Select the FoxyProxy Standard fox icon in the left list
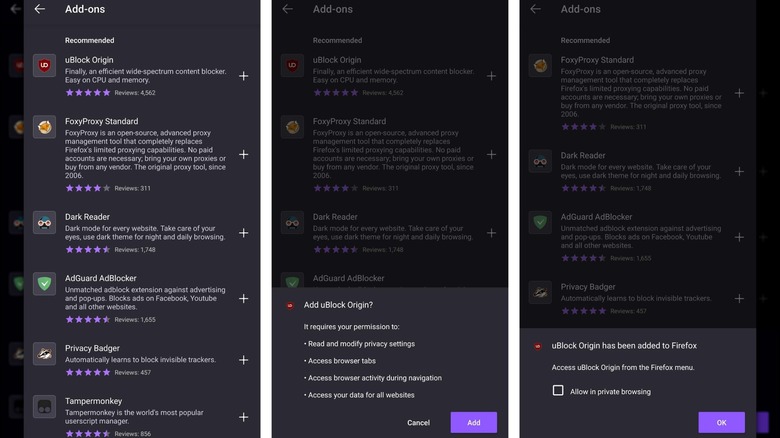 tap(45, 127)
